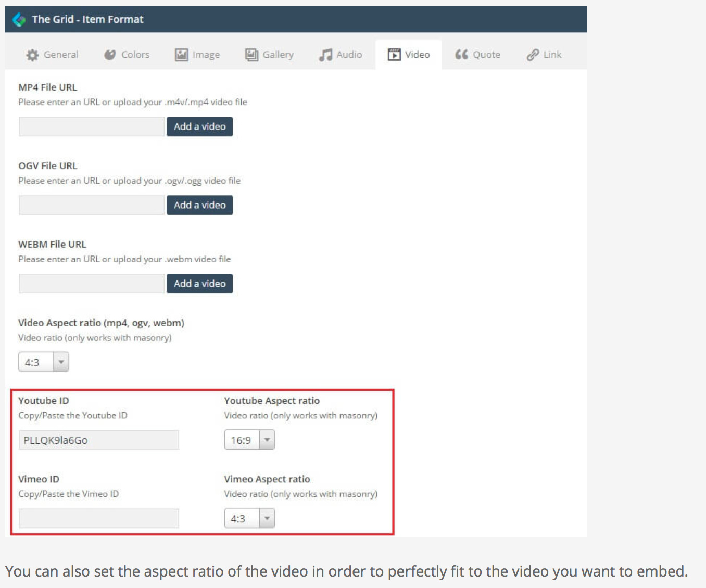Focus the empty Vimeo ID field
Image resolution: width=706 pixels, height=588 pixels.
coord(99,519)
